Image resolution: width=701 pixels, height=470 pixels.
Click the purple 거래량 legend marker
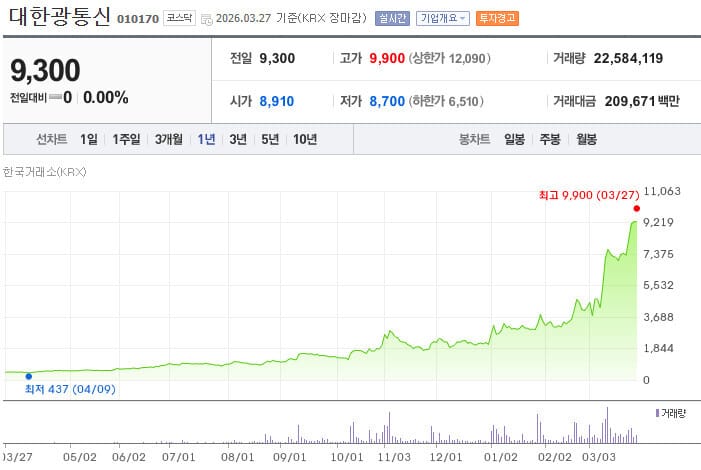pos(657,412)
